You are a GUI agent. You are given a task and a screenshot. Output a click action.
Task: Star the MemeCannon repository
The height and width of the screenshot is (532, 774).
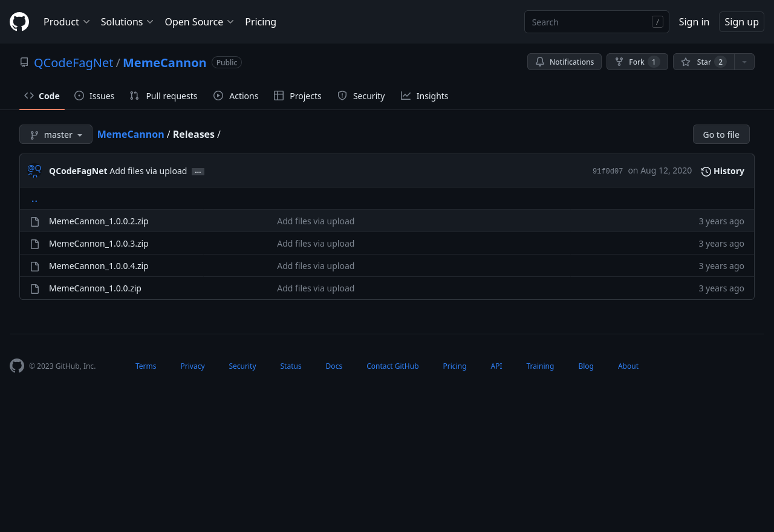pos(703,62)
